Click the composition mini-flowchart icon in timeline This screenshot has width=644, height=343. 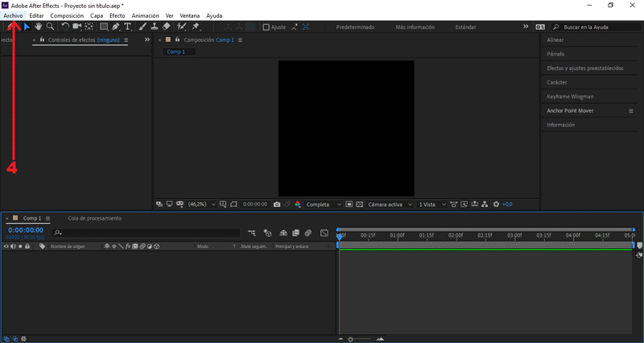252,233
